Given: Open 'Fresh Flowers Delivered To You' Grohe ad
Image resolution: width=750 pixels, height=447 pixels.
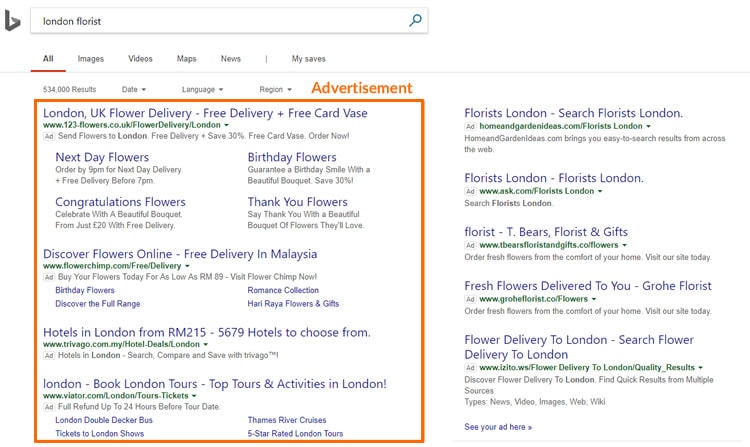Looking at the screenshot, I should coord(588,286).
